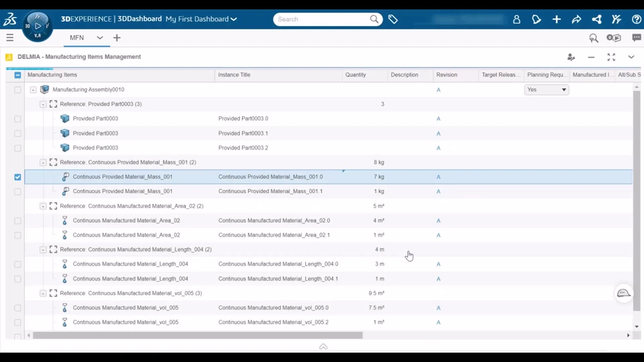Click the compass play button
This screenshot has height=362, width=644.
(38, 26)
